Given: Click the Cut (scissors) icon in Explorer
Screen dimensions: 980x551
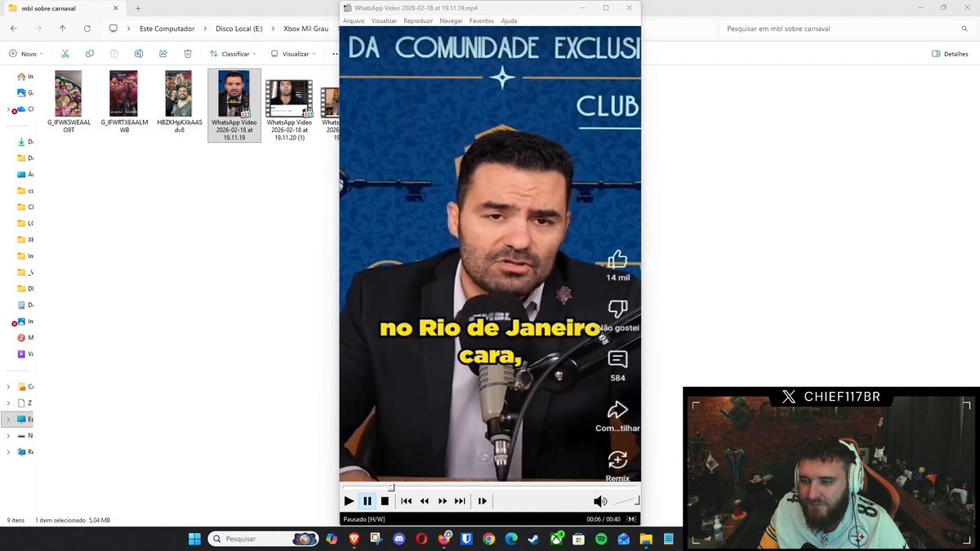Looking at the screenshot, I should coord(65,54).
